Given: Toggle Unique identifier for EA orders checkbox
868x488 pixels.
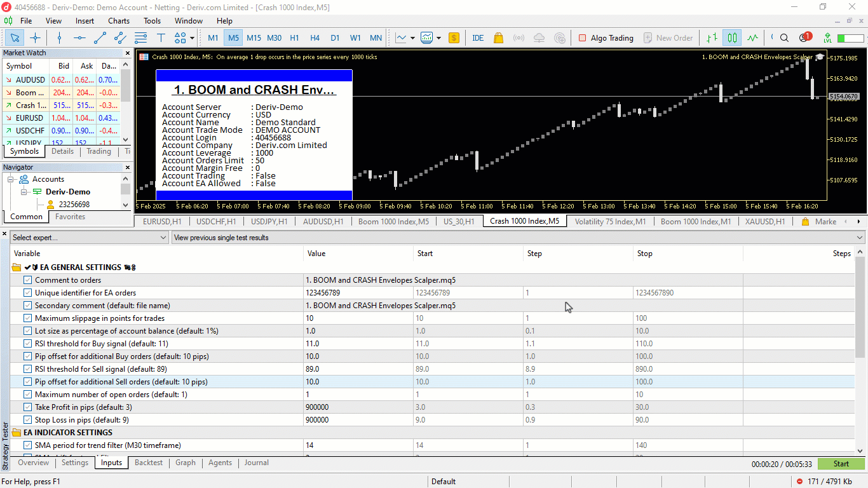Looking at the screenshot, I should point(27,293).
